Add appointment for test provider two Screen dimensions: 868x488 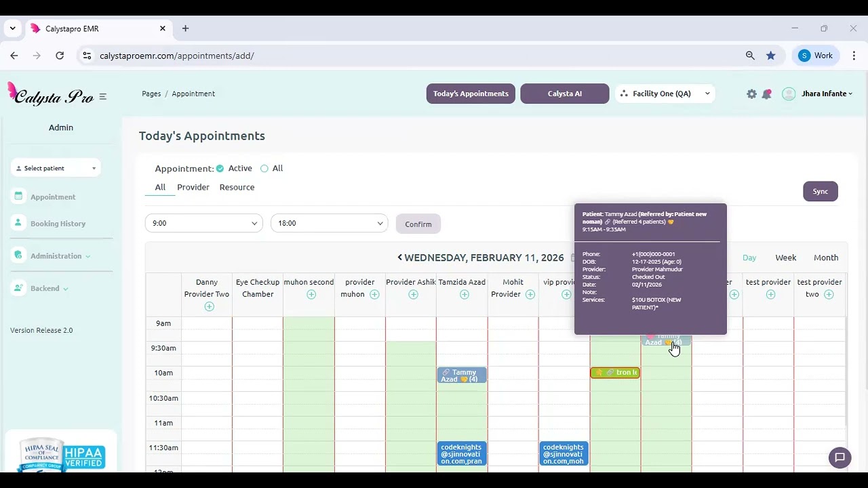829,294
